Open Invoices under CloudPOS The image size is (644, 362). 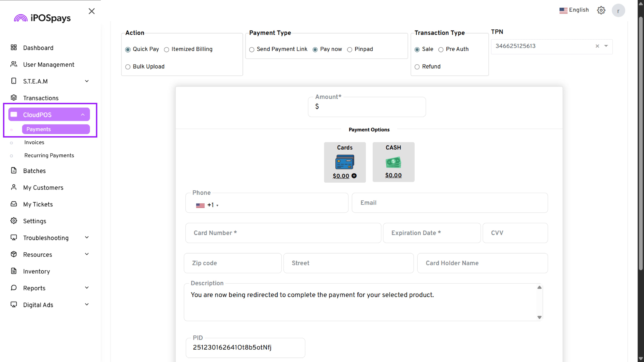point(34,142)
